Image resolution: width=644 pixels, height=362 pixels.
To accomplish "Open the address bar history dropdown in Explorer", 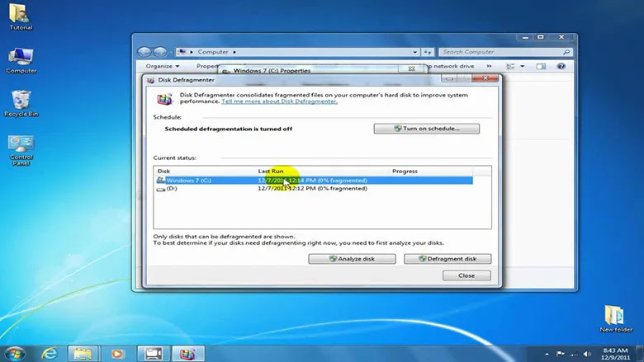I will 414,52.
